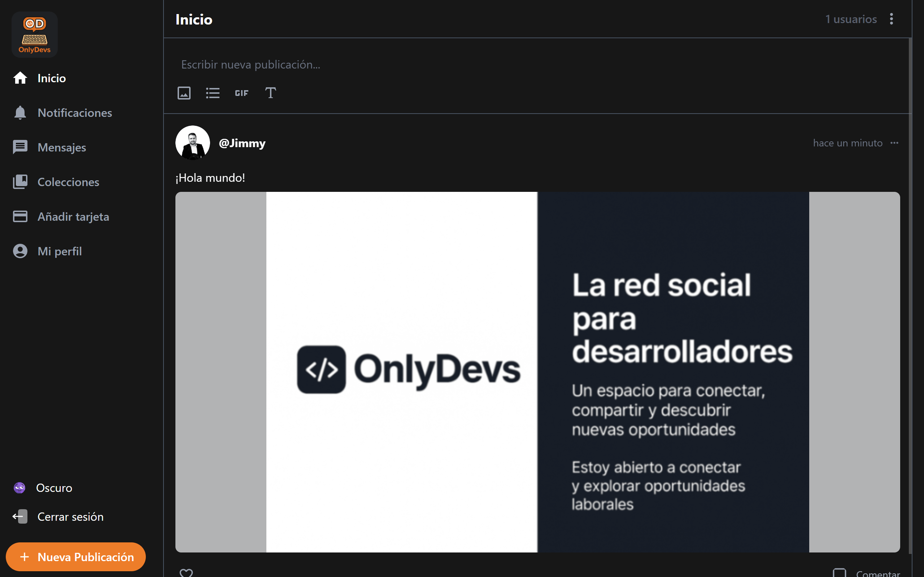Image resolution: width=924 pixels, height=577 pixels.
Task: Like the post with heart icon
Action: click(186, 572)
